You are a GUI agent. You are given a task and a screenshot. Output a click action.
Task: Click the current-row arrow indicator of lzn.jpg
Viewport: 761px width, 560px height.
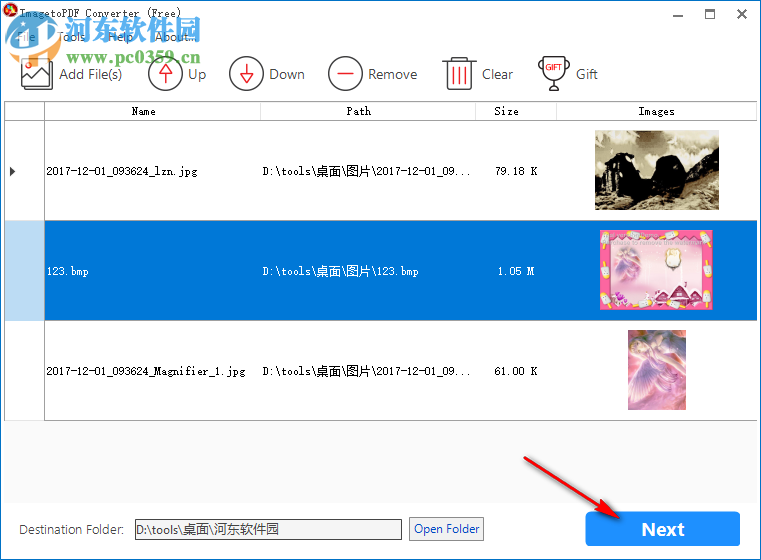(13, 171)
